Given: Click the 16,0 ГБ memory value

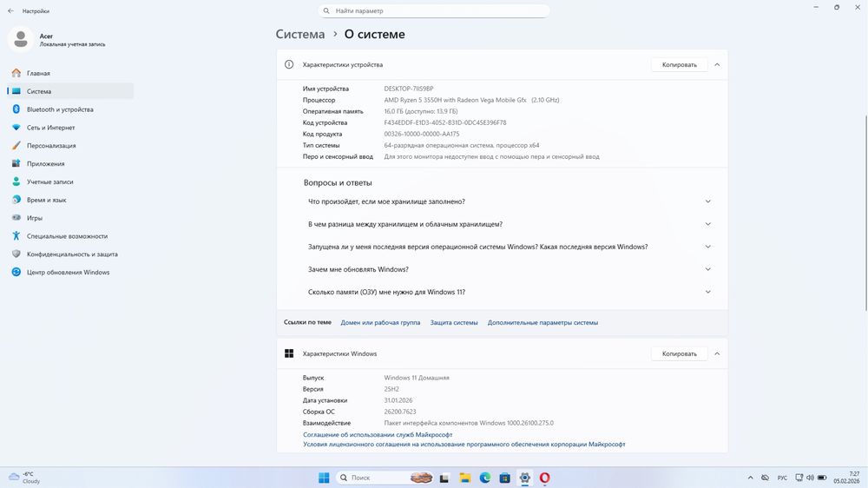Looking at the screenshot, I should 421,111.
